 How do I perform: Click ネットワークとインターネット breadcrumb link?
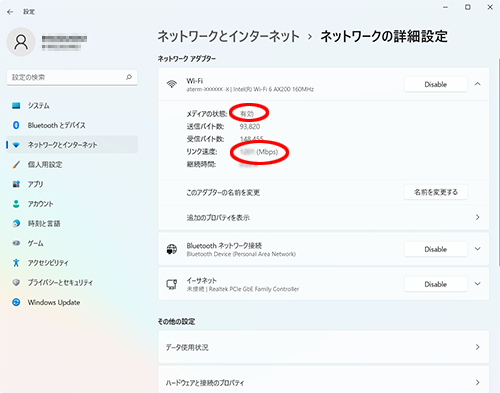228,36
